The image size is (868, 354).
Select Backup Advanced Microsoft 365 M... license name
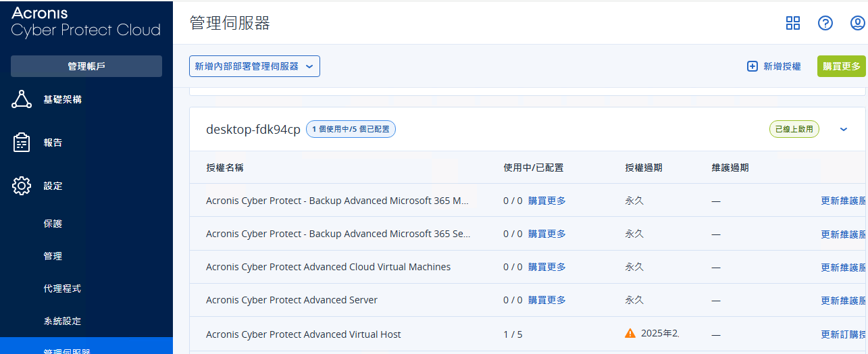coord(337,201)
